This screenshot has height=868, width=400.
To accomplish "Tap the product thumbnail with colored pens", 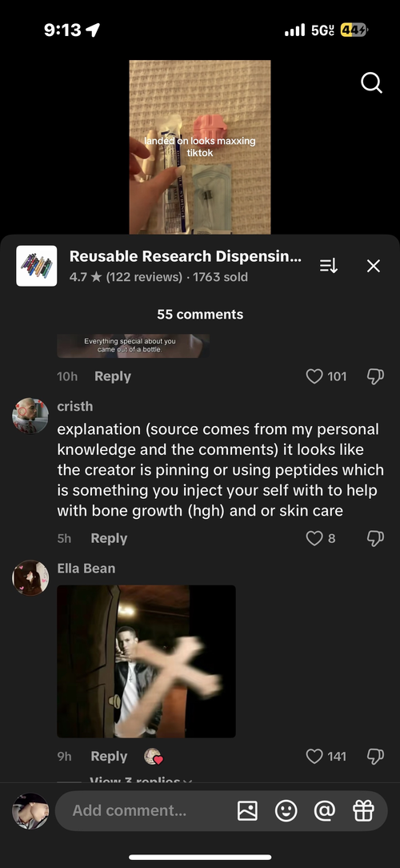I will click(37, 266).
